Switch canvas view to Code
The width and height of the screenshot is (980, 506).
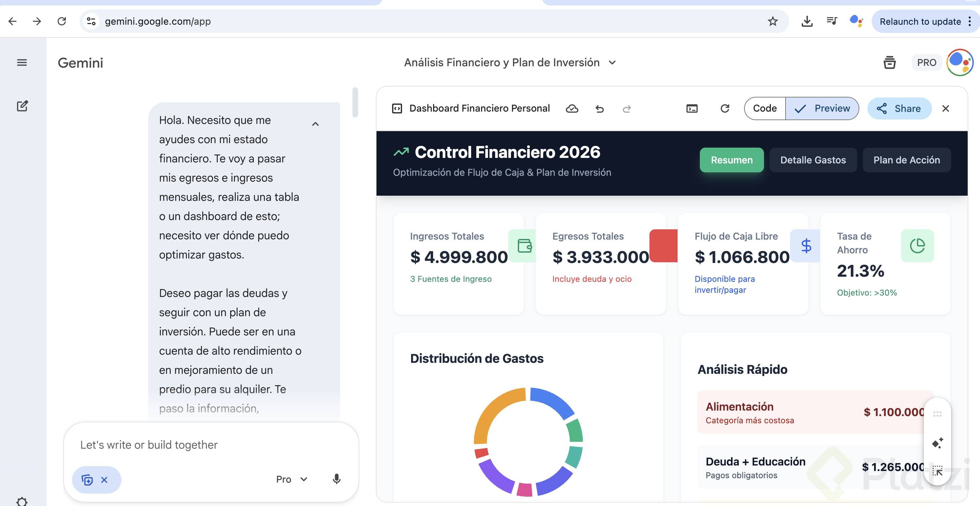765,108
